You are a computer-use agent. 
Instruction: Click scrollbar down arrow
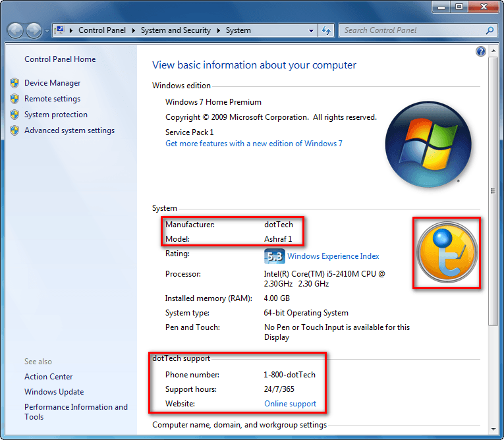[x=493, y=429]
